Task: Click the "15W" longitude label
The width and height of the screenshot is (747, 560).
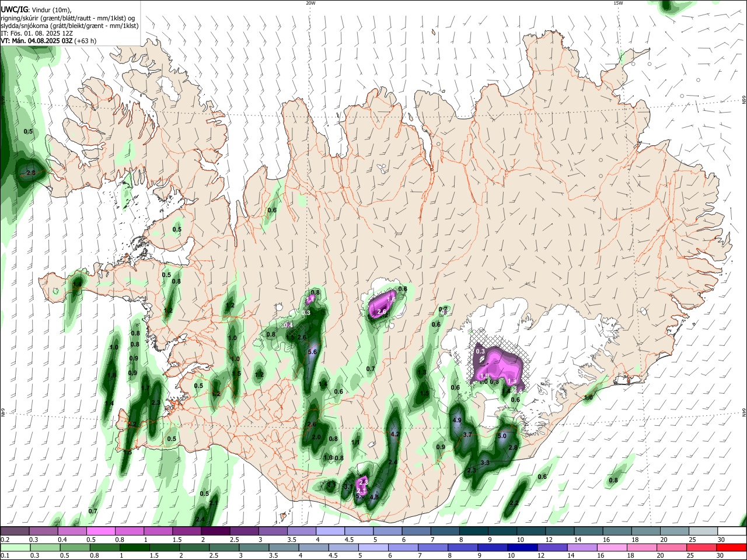Action: tap(618, 3)
